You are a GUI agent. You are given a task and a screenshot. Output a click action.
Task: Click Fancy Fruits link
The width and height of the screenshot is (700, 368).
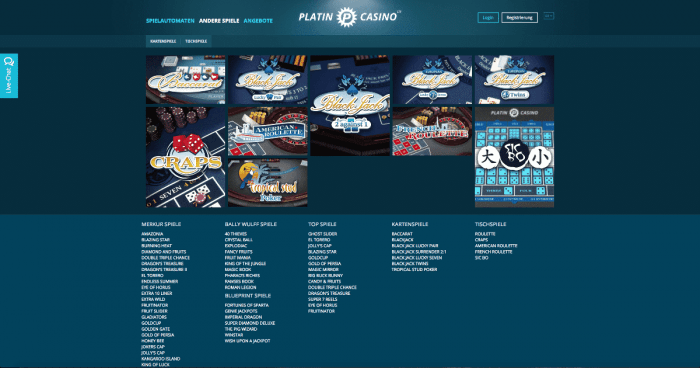point(238,252)
